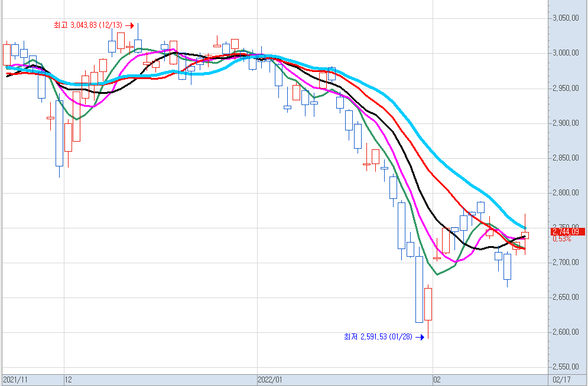Click the high price label 최고 3,043.83 (12/13)
This screenshot has width=588, height=386.
[88, 25]
